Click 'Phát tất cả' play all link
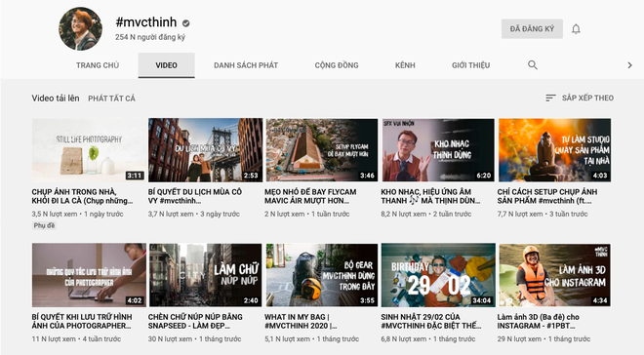Image resolution: width=644 pixels, height=355 pixels. click(111, 99)
